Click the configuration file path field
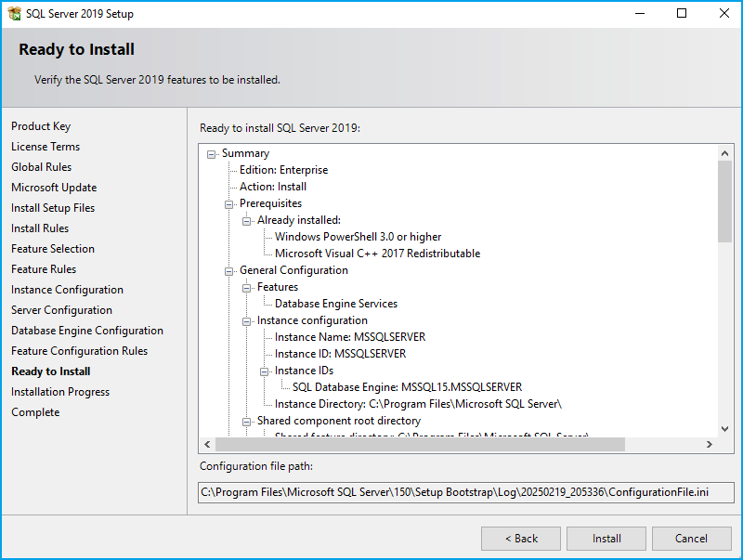The height and width of the screenshot is (560, 743). click(465, 492)
